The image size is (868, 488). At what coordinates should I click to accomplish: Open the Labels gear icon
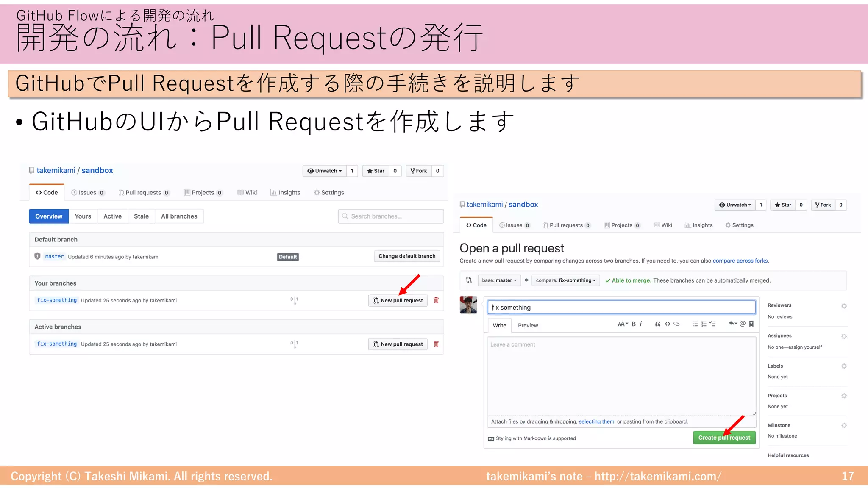tap(844, 366)
